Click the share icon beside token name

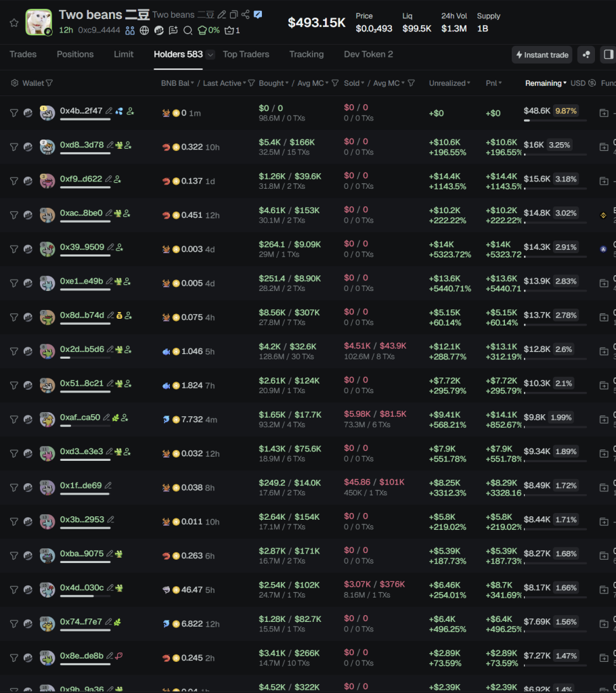245,15
